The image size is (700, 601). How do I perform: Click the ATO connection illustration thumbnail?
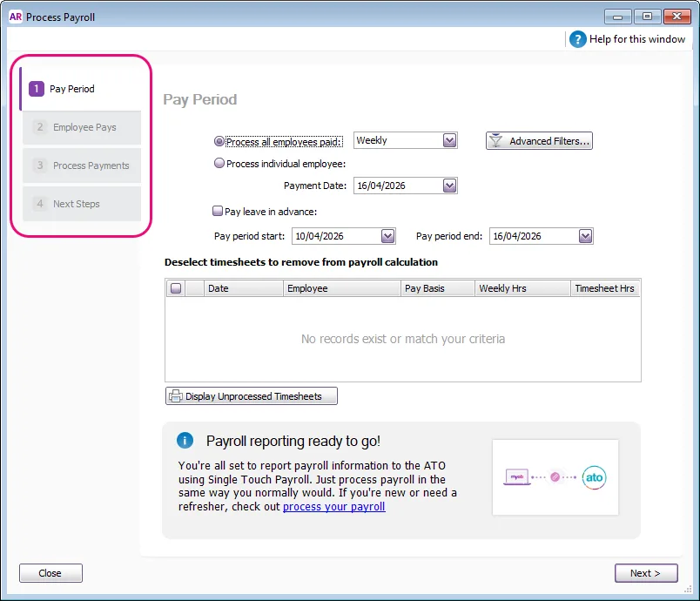point(555,476)
